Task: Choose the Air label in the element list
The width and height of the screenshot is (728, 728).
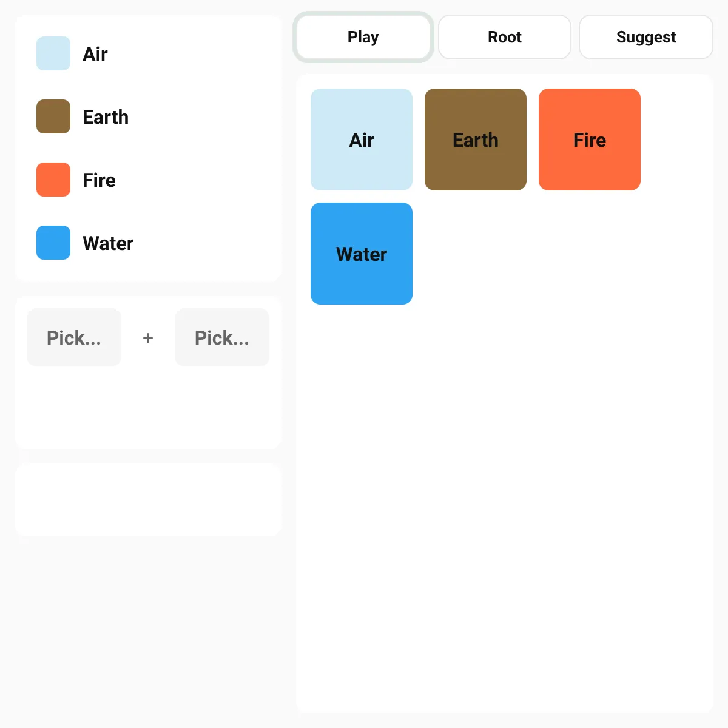Action: tap(95, 54)
